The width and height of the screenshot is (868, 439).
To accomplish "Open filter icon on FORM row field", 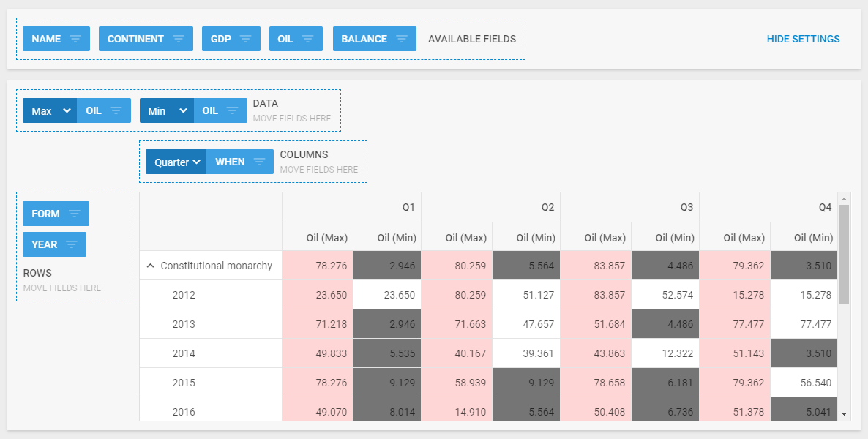I will click(75, 214).
